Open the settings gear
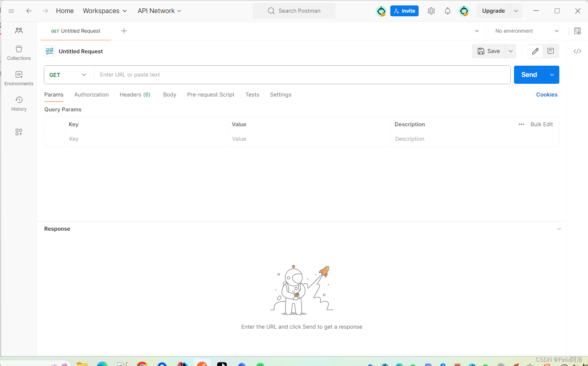This screenshot has width=588, height=366. (x=431, y=11)
